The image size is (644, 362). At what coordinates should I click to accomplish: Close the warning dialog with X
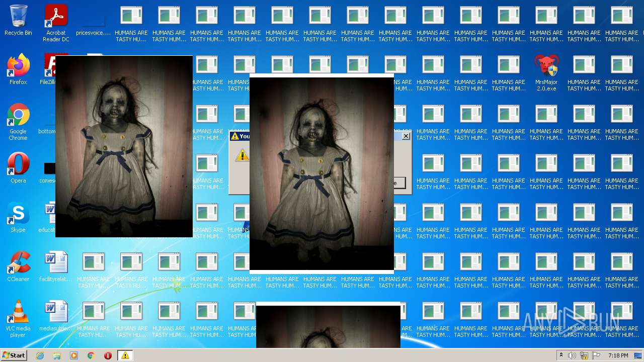(406, 136)
